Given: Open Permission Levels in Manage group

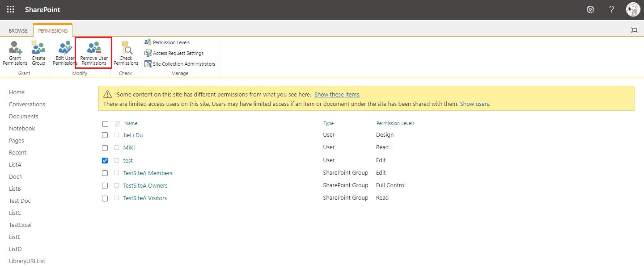Looking at the screenshot, I should click(x=167, y=42).
